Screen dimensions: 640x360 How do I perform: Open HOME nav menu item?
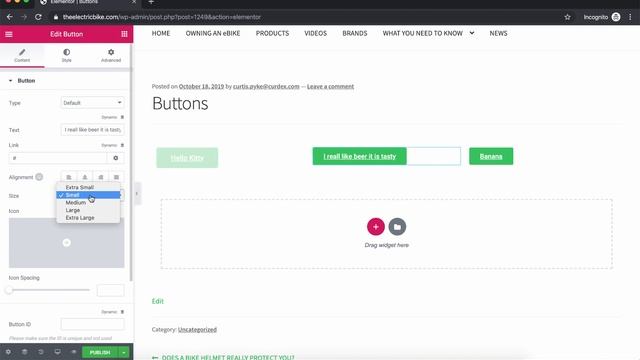[x=161, y=33]
